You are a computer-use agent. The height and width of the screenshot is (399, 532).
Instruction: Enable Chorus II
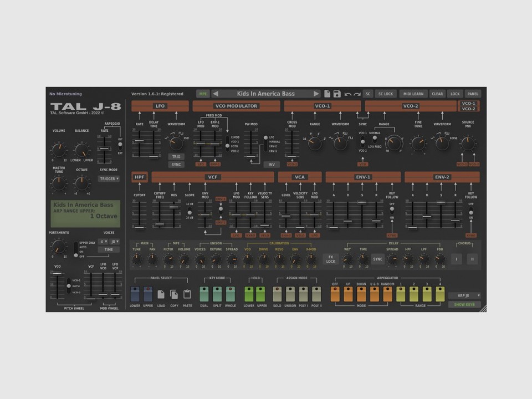(x=472, y=259)
